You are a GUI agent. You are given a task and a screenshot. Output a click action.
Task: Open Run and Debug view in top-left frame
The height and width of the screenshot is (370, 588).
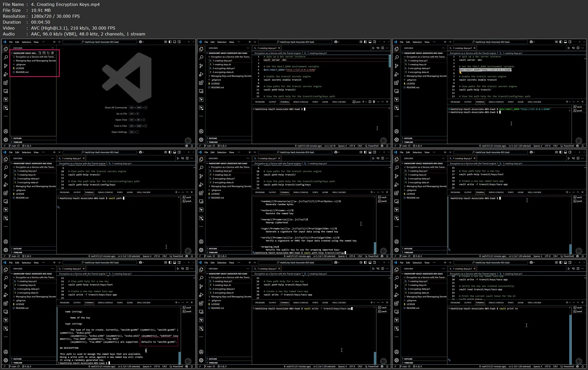(6, 74)
